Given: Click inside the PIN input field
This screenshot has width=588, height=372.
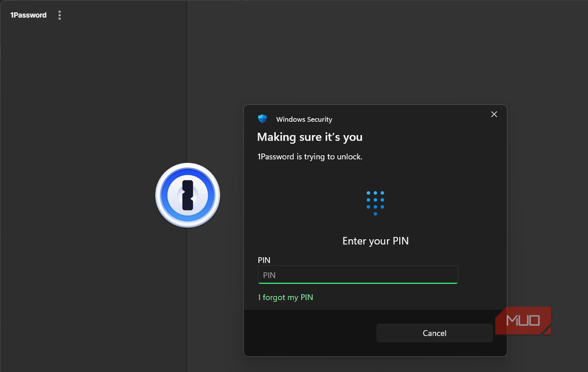Looking at the screenshot, I should [x=358, y=275].
